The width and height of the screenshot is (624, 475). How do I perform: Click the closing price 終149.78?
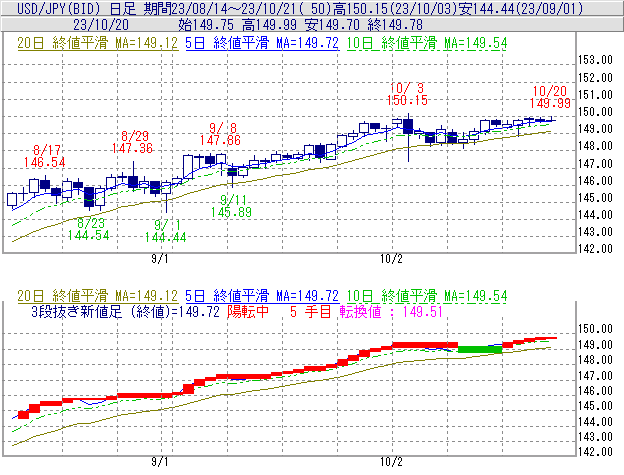395,25
